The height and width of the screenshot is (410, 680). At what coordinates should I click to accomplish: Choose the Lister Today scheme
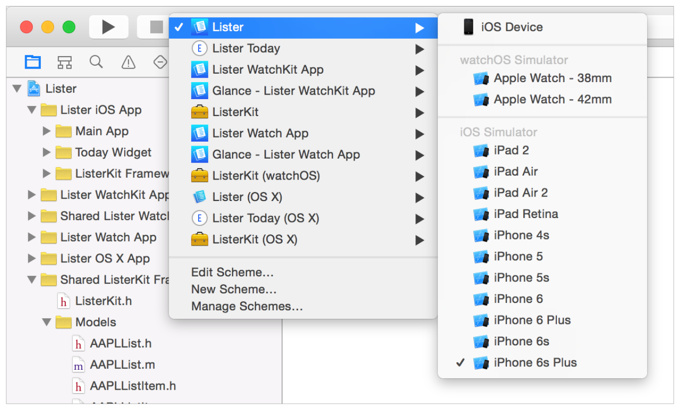303,49
